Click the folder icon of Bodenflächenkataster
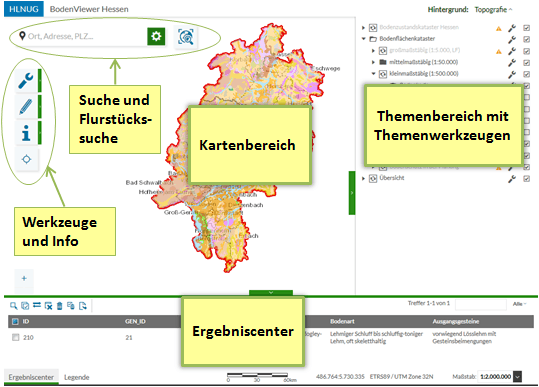This screenshot has width=539, height=387. point(373,39)
